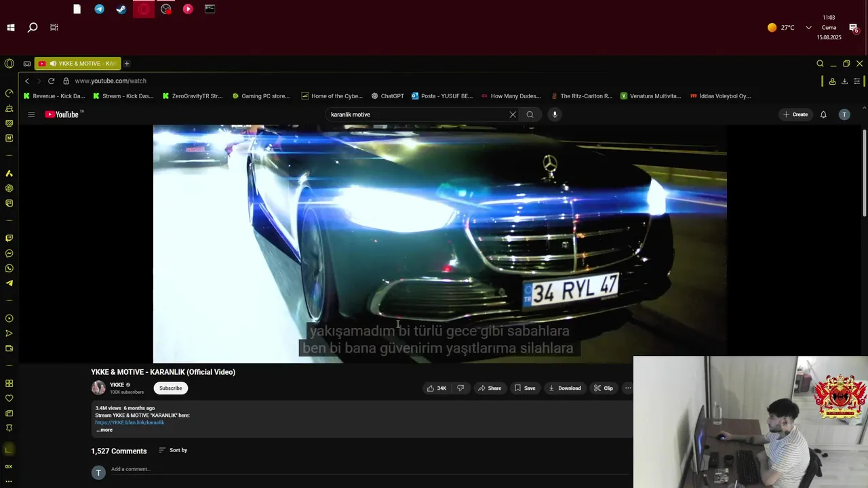Viewport: 868px width, 488px height.
Task: Open Messenger in the Opera sidebar
Action: click(9, 253)
